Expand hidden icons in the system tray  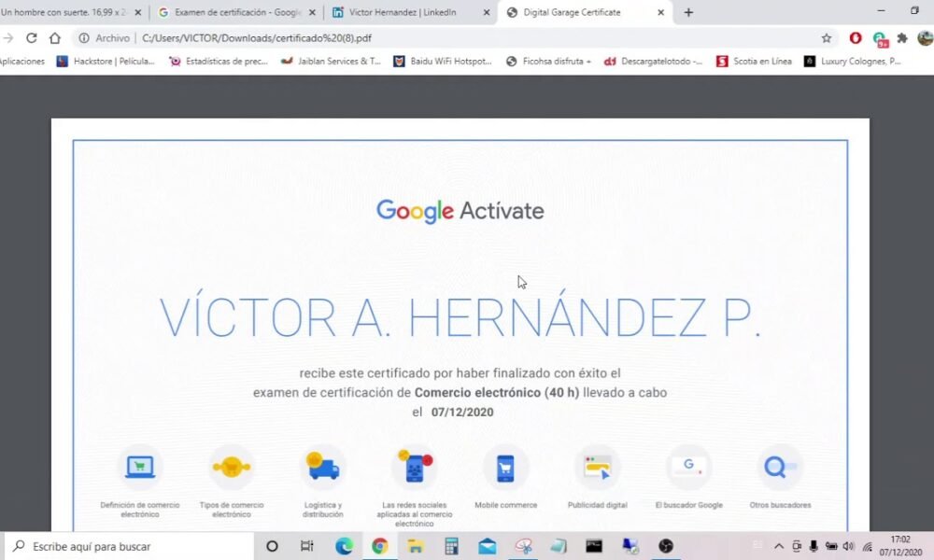[779, 546]
